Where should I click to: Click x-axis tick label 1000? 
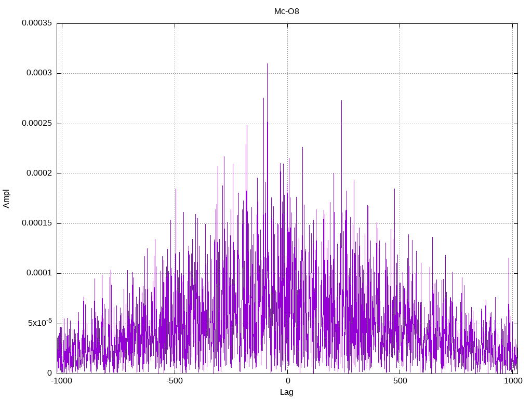coord(513,381)
